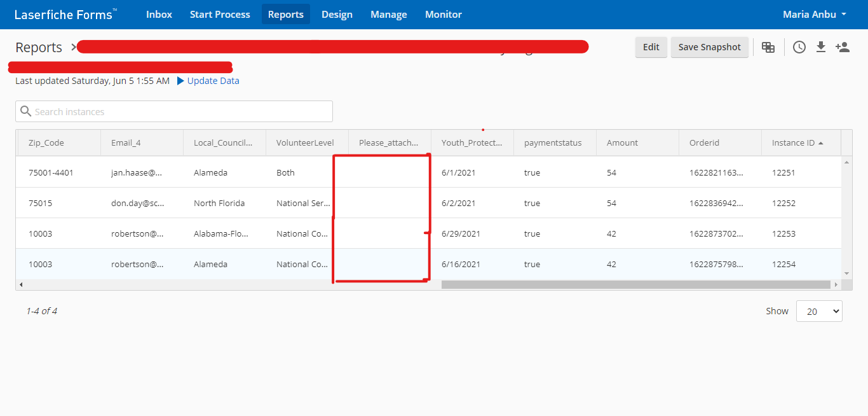Click the Instance ID sort arrow
This screenshot has width=868, height=416.
point(821,143)
